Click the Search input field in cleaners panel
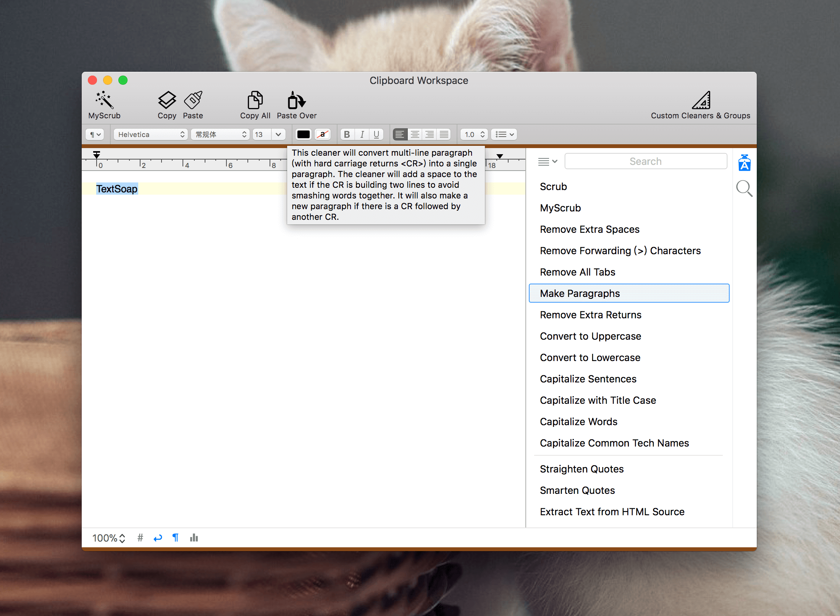 click(645, 161)
